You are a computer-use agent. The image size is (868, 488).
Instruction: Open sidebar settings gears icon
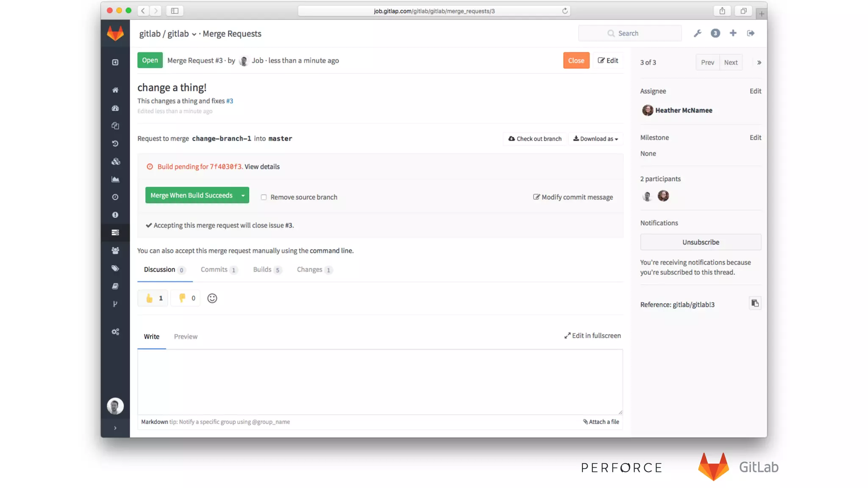(115, 332)
